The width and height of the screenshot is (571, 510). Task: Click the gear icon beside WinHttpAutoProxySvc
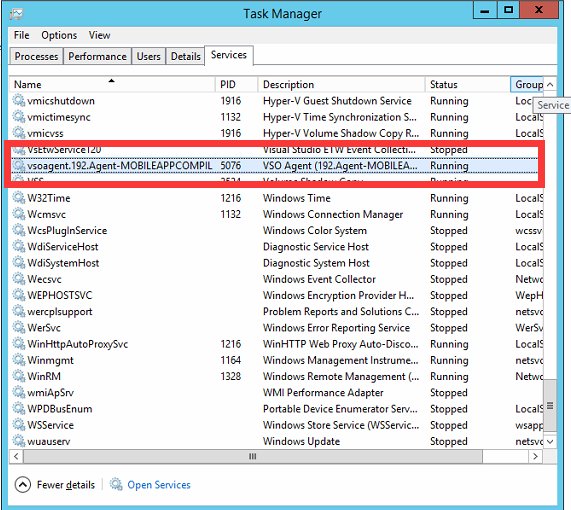tap(19, 344)
